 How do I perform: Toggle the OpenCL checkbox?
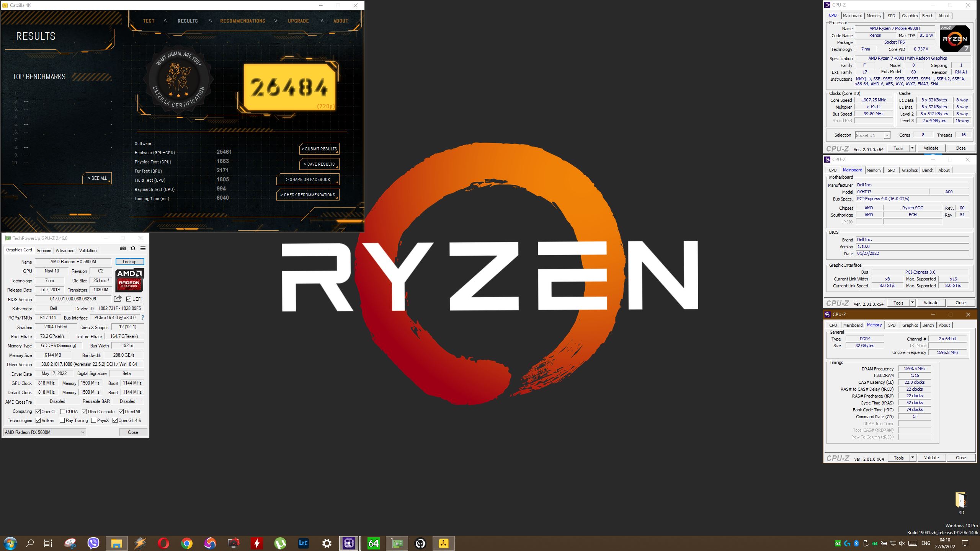38,412
